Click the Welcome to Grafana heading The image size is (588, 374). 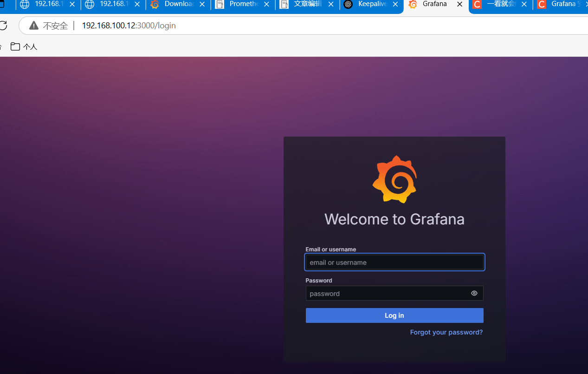click(394, 219)
